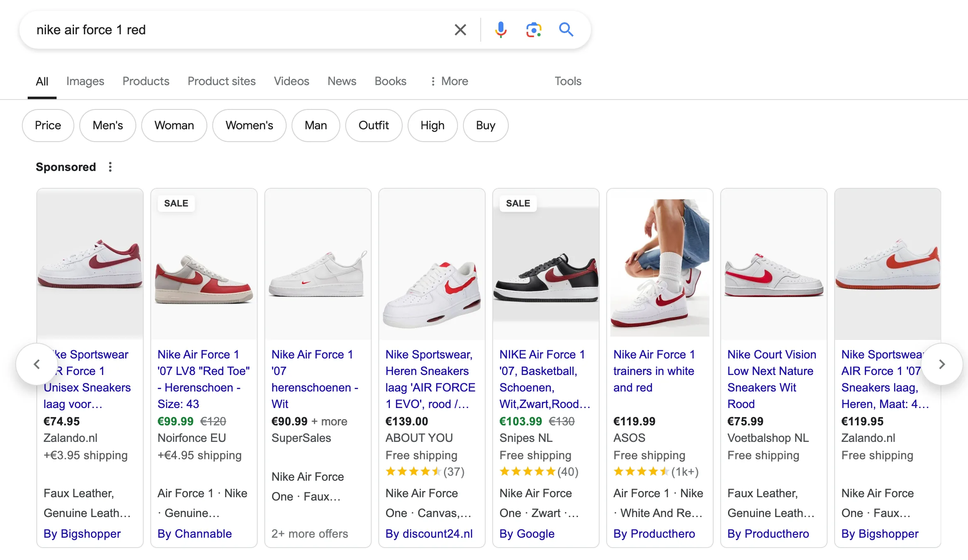Viewport: 968px width, 560px height.
Task: Switch to the Videos tab
Action: 292,81
